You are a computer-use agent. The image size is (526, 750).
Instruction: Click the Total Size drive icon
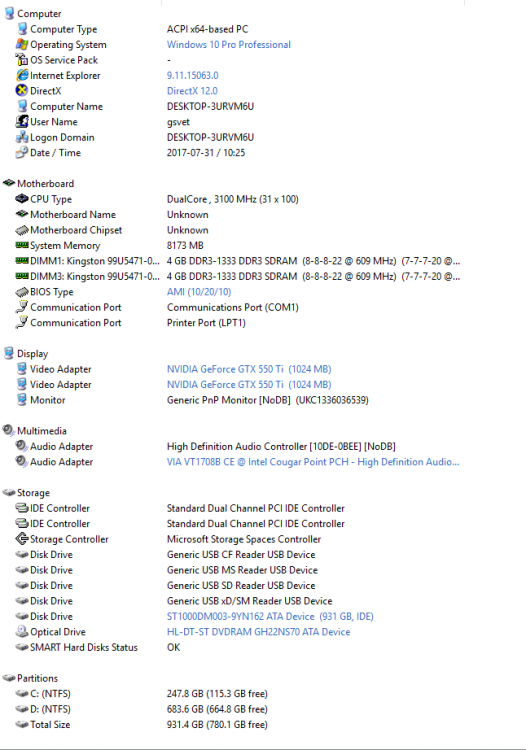click(22, 724)
